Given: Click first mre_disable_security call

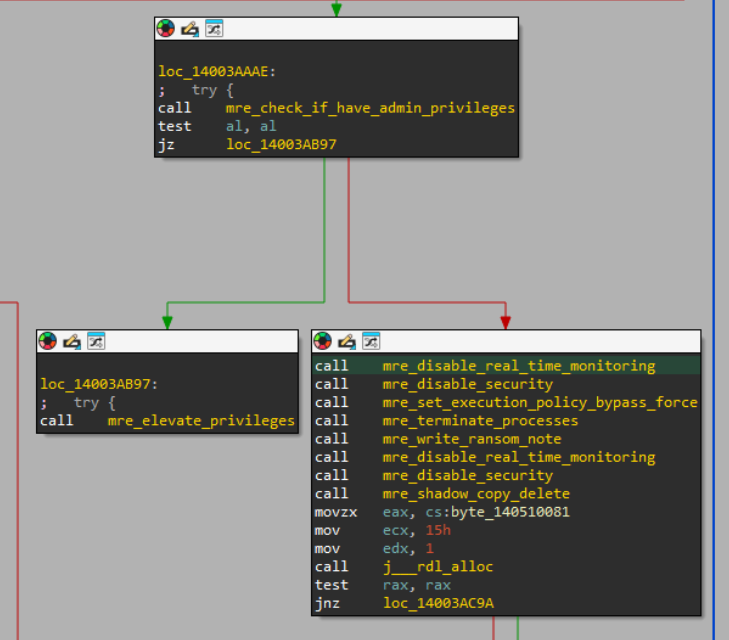Looking at the screenshot, I should [468, 384].
